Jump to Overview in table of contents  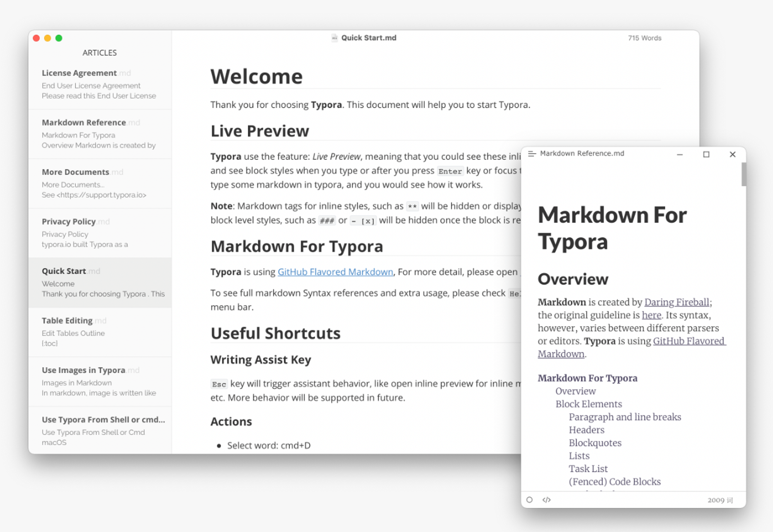[575, 391]
